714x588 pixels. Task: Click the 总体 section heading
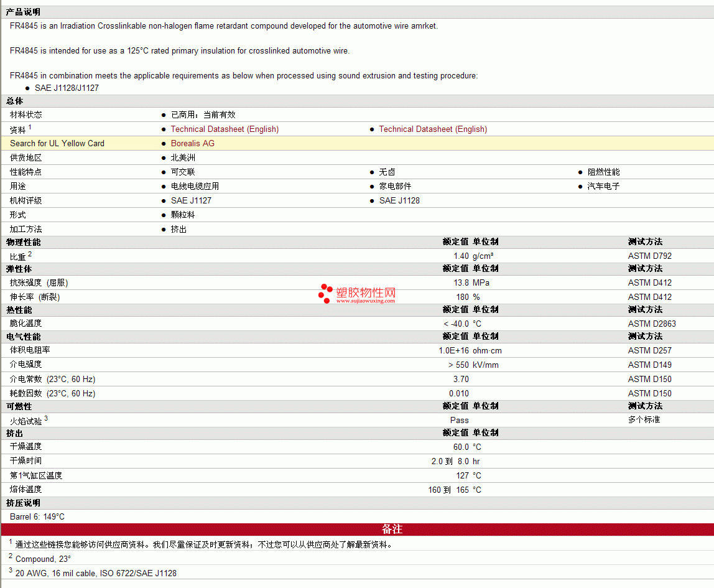(x=14, y=101)
